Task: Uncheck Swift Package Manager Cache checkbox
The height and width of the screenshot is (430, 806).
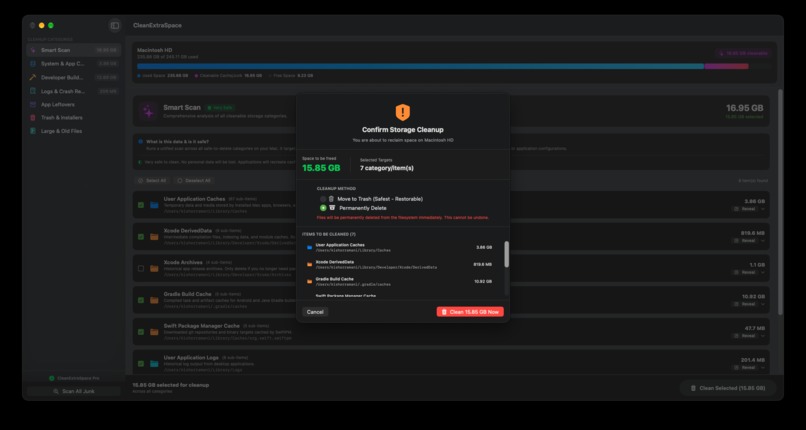Action: (x=141, y=332)
